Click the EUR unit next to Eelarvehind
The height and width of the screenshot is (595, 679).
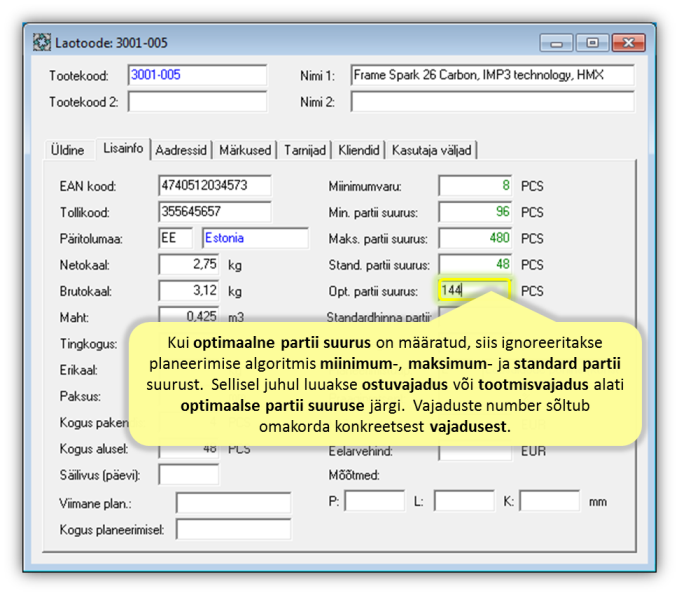533,451
